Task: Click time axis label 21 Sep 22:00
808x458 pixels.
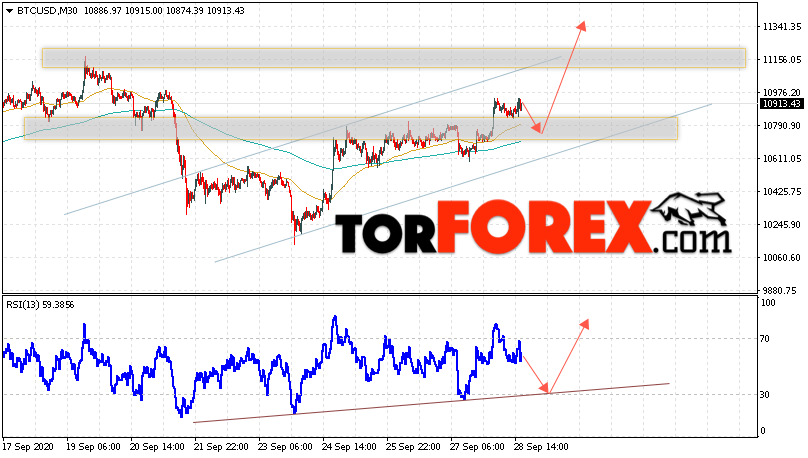Action: click(221, 447)
